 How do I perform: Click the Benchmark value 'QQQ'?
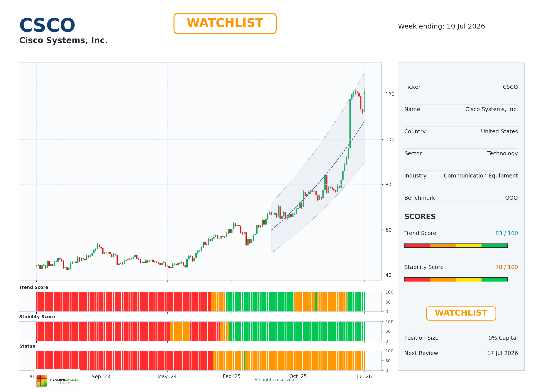coord(511,198)
